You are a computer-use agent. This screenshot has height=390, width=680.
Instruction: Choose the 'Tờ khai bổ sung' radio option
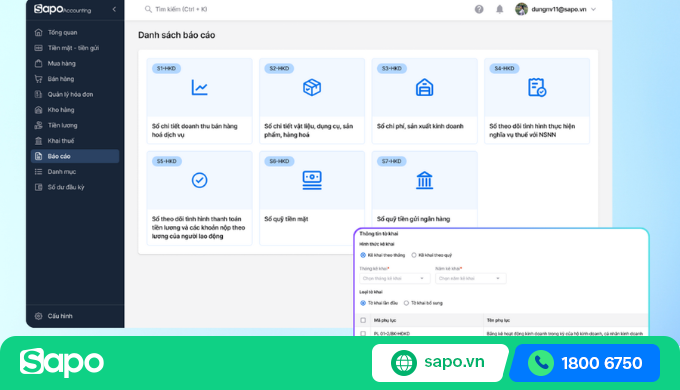(406, 303)
